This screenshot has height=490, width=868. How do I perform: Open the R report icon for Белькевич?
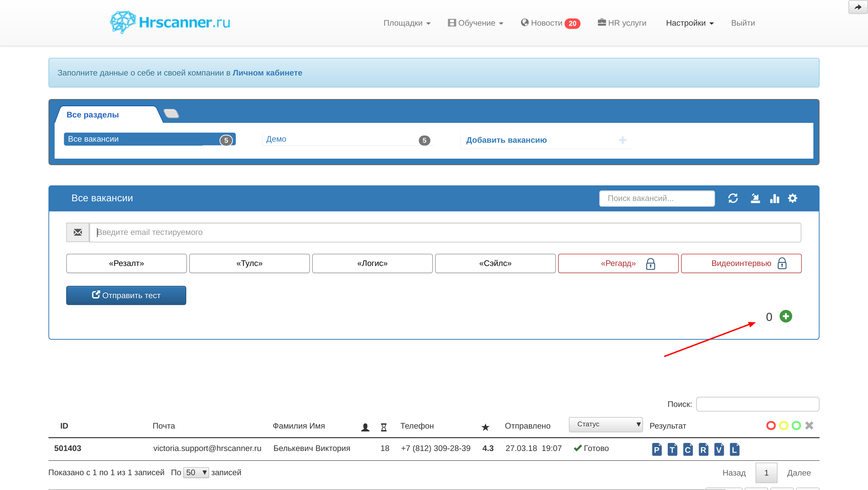703,449
